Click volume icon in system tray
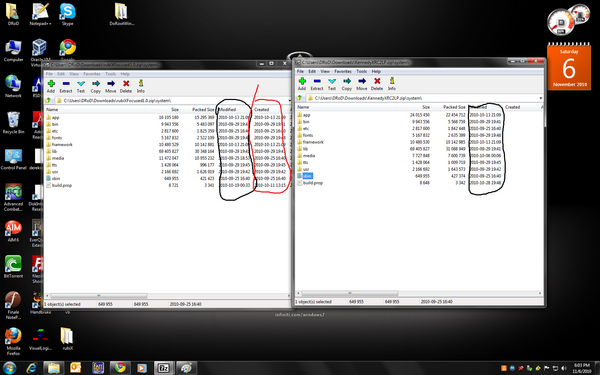The width and height of the screenshot is (600, 375). [x=565, y=368]
